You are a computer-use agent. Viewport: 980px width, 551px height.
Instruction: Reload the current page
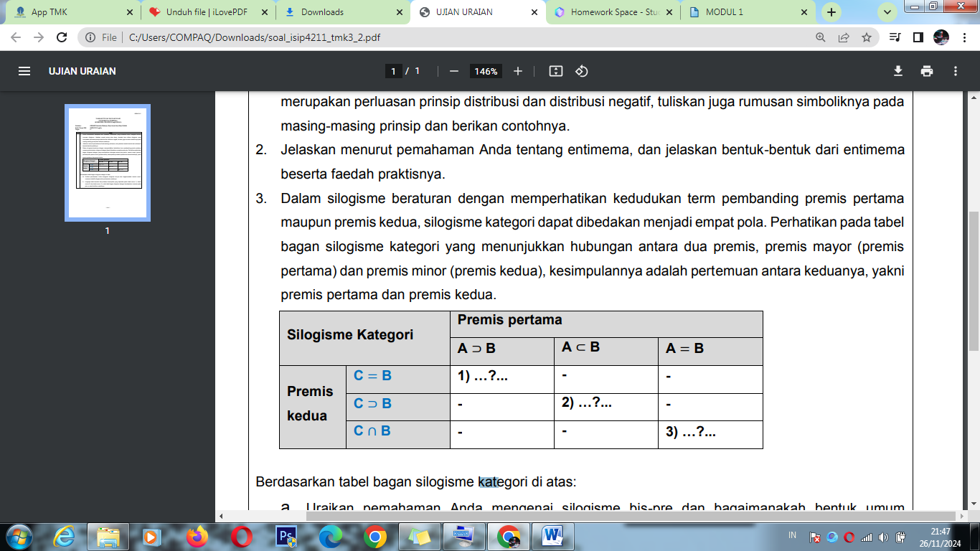click(62, 37)
